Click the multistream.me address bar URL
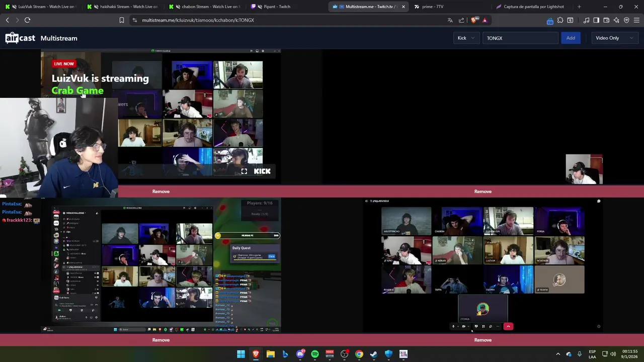This screenshot has height=362, width=644. pos(198,20)
